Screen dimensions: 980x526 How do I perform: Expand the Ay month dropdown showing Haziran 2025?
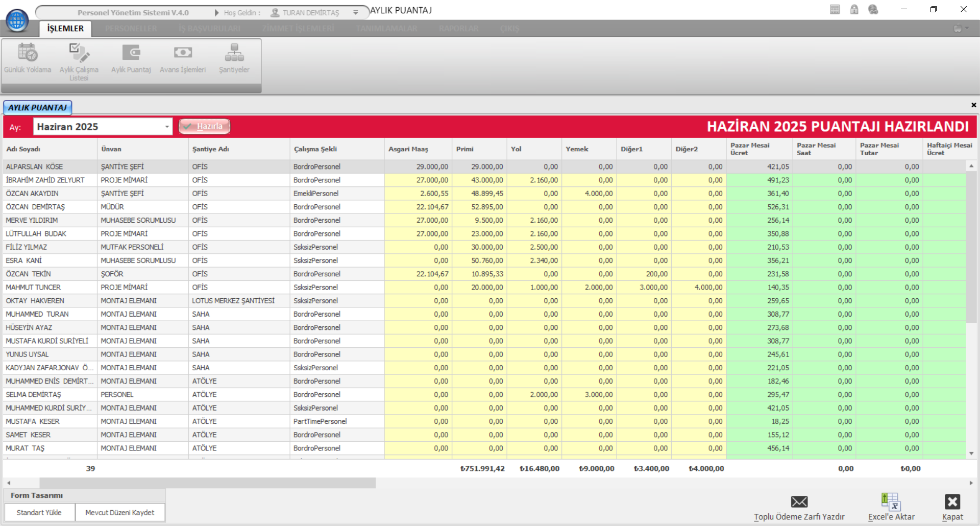point(167,127)
